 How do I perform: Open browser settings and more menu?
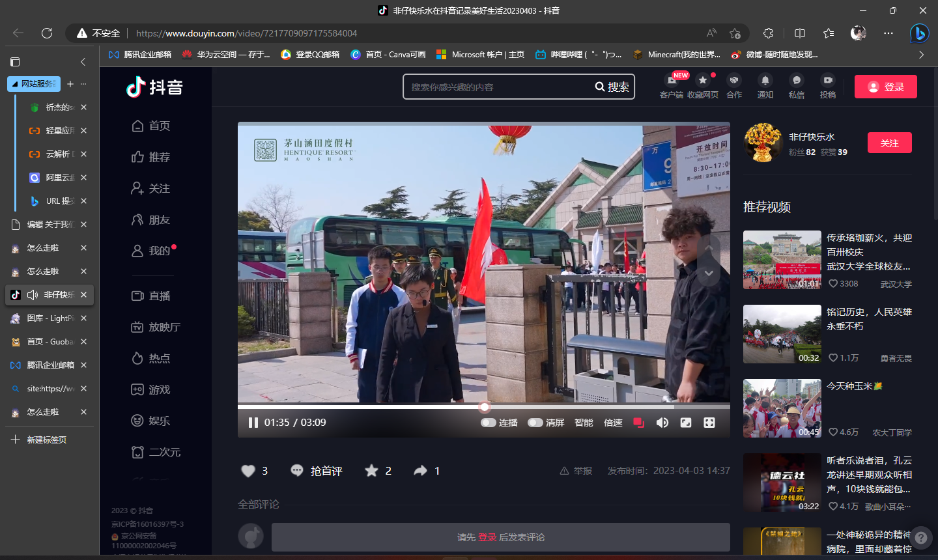click(x=888, y=33)
